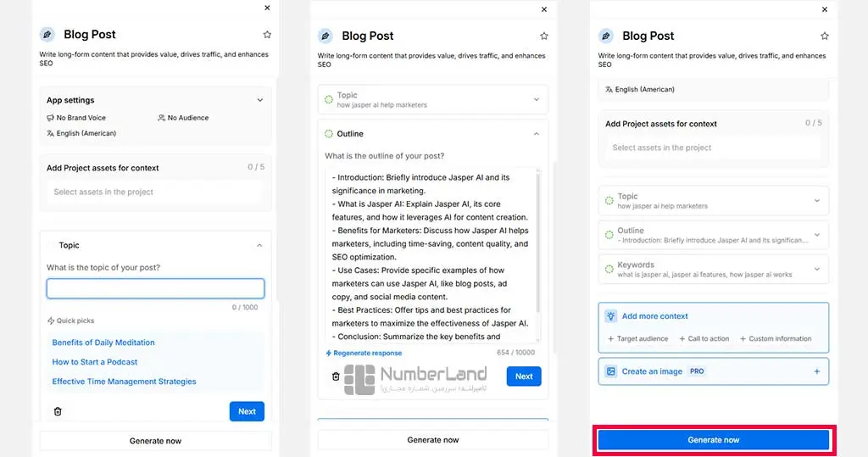This screenshot has height=457, width=868.
Task: Click language icon beside English in right panel
Action: [x=609, y=89]
